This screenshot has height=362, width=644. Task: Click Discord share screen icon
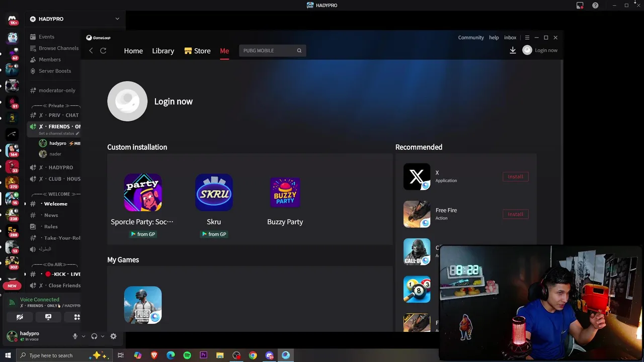click(48, 317)
